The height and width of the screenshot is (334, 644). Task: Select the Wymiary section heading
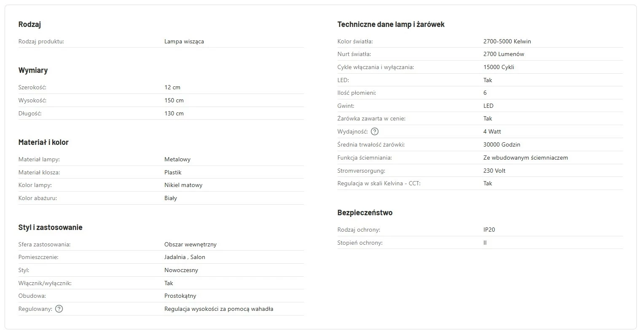click(x=33, y=70)
